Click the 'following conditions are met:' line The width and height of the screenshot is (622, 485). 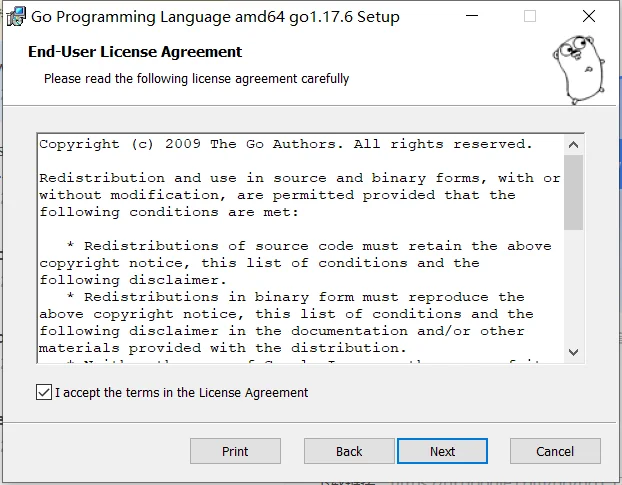coord(169,212)
